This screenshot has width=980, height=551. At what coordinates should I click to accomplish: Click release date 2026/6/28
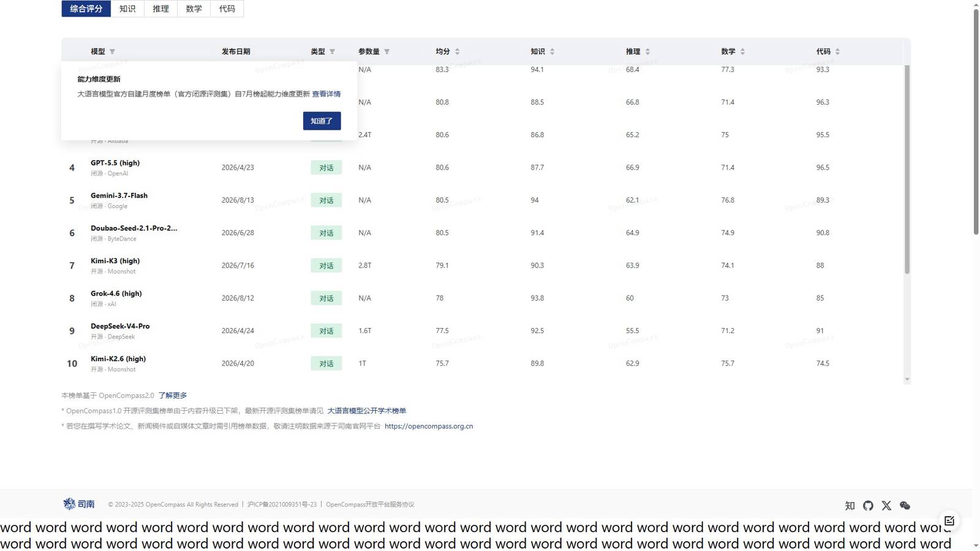(x=238, y=233)
